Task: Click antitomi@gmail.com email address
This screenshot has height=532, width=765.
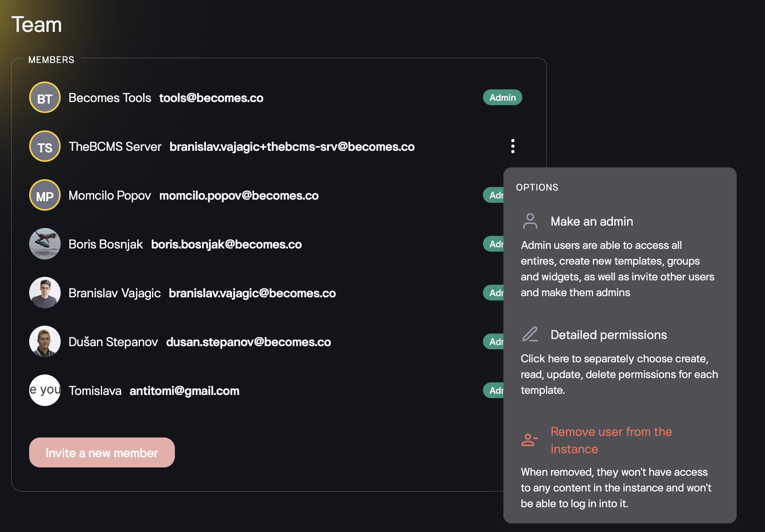Action: [x=184, y=391]
